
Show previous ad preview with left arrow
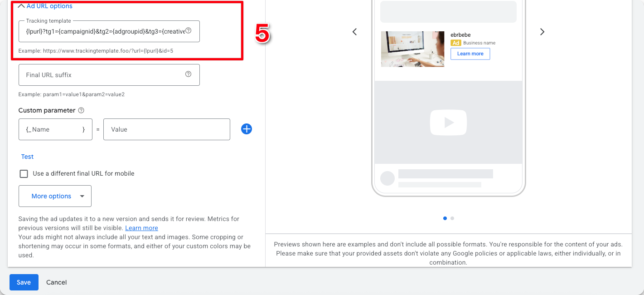click(355, 32)
